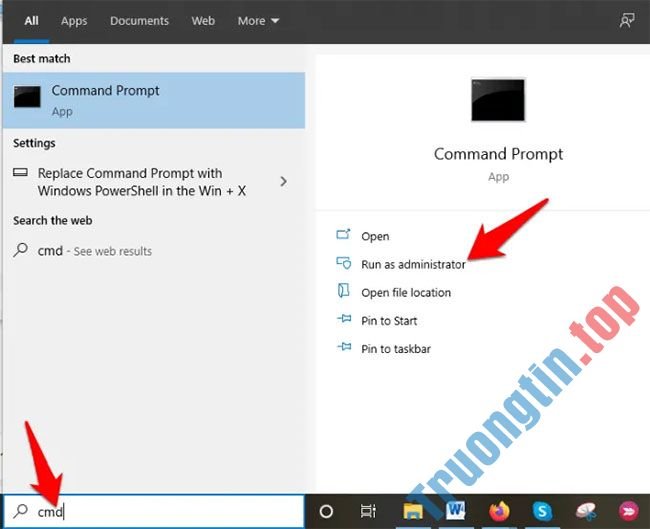The width and height of the screenshot is (650, 529).
Task: Switch to the Apps search tab
Action: tap(74, 21)
